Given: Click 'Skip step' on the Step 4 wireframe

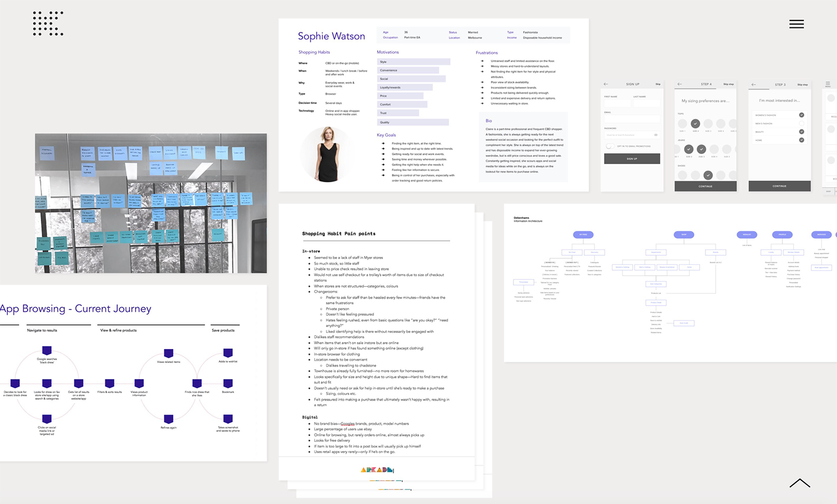Looking at the screenshot, I should coord(728,84).
